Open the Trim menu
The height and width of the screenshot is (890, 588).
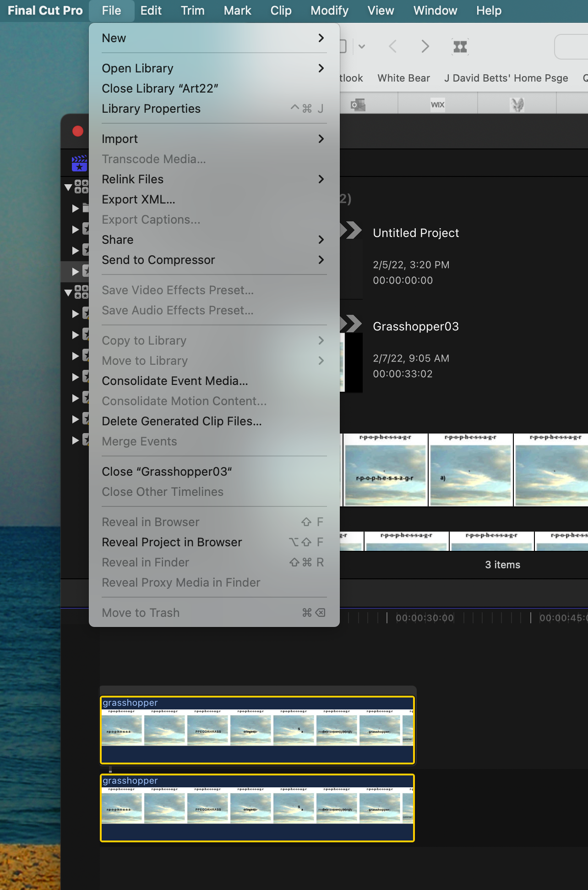tap(192, 11)
